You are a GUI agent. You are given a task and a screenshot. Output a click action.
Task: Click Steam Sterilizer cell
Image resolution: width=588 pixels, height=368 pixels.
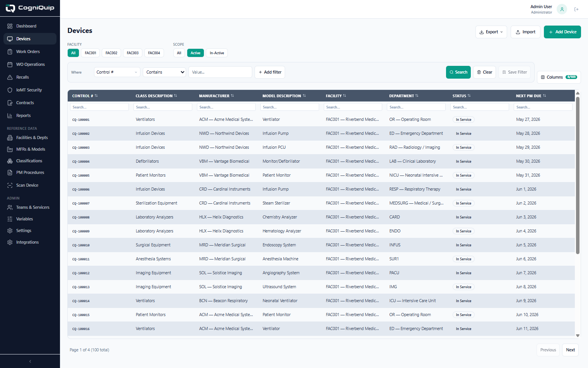point(276,203)
